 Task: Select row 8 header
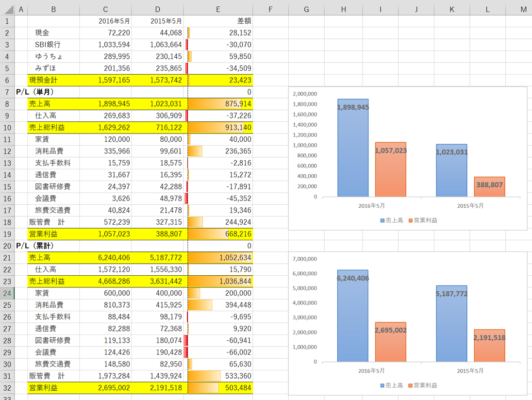7,104
